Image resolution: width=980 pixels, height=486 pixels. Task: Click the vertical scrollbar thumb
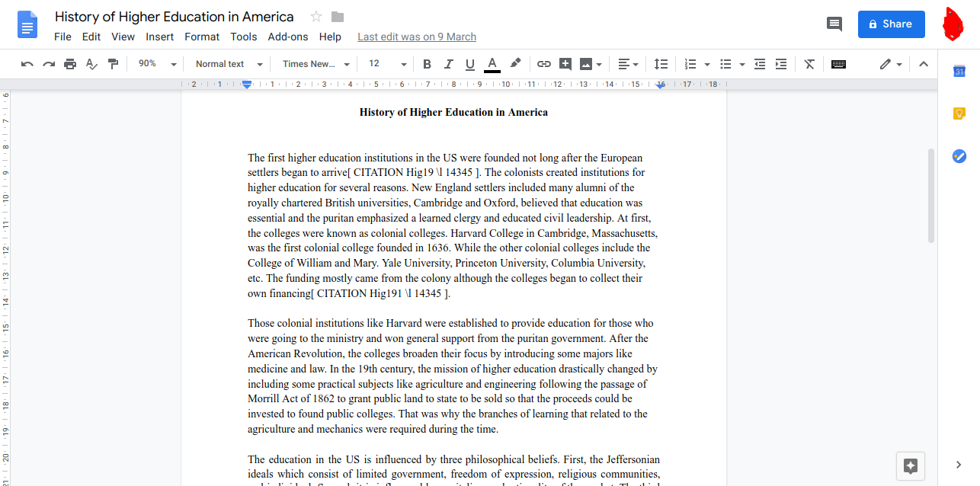[x=930, y=196]
